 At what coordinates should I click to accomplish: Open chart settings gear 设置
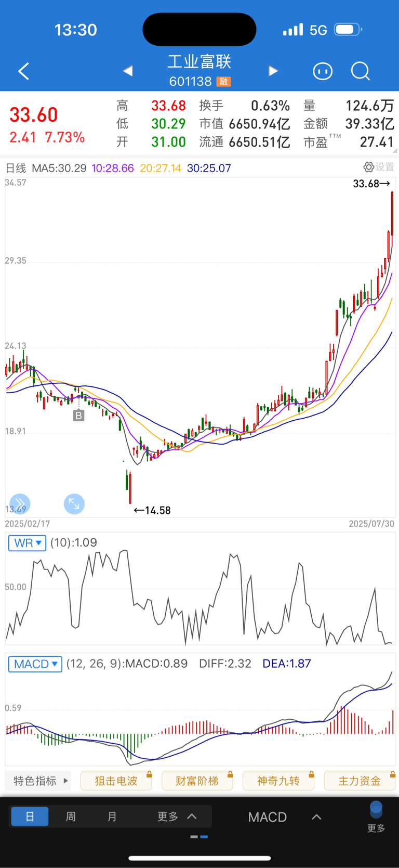pos(379,167)
